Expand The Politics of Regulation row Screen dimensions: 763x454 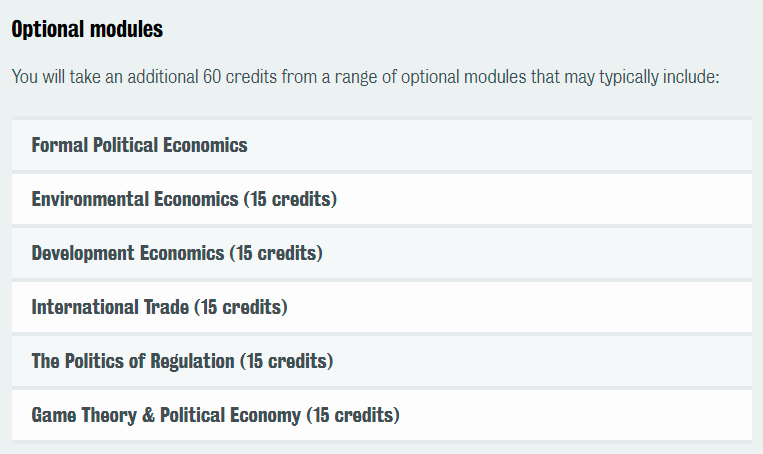pos(382,361)
